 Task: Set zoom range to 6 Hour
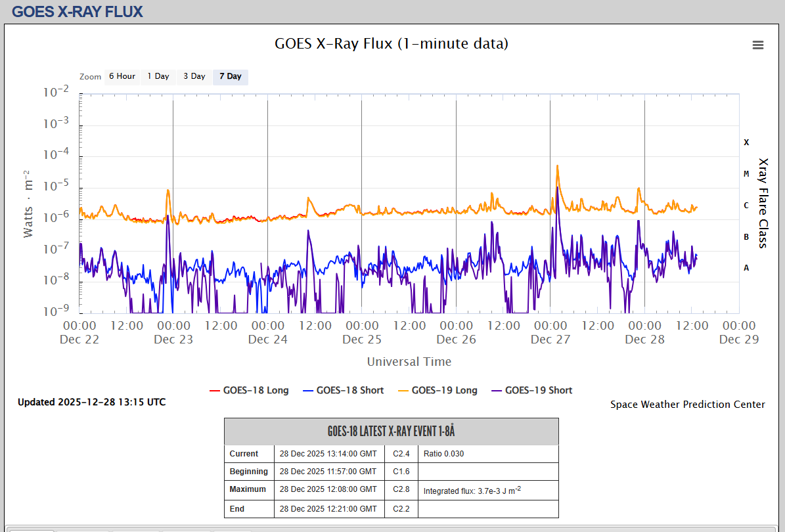pos(122,76)
